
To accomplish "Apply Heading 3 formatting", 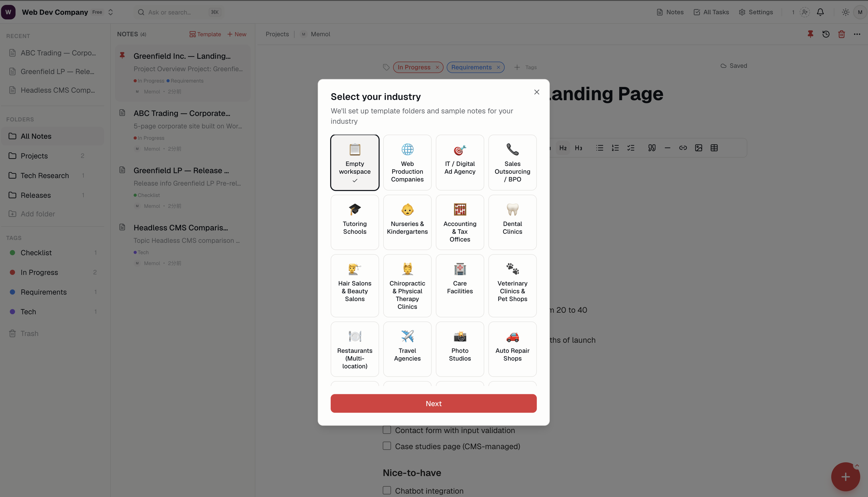I will tap(578, 148).
